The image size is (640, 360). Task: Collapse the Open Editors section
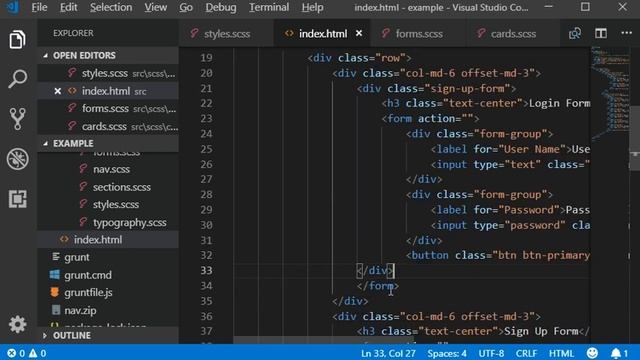coord(108,55)
